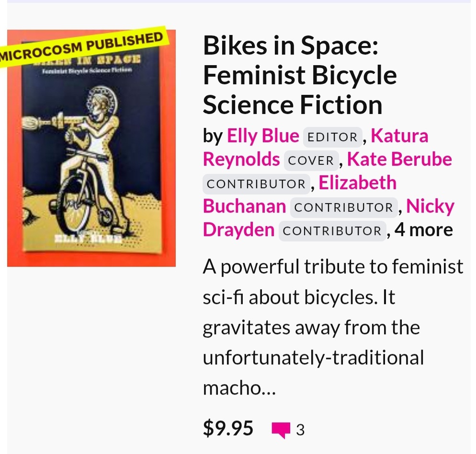Click the EDITOR role badge
The width and height of the screenshot is (476, 454).
tap(333, 137)
